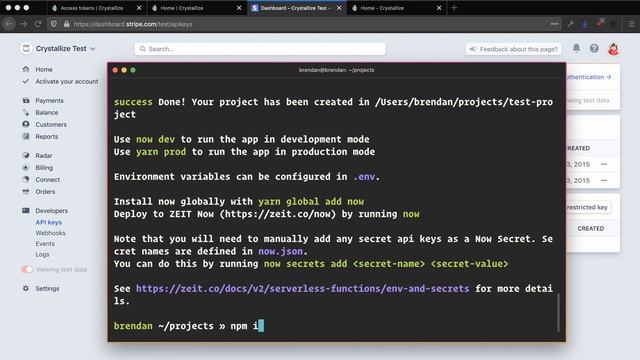Open the second 2015 key row options menu
The height and width of the screenshot is (360, 640).
[x=604, y=180]
